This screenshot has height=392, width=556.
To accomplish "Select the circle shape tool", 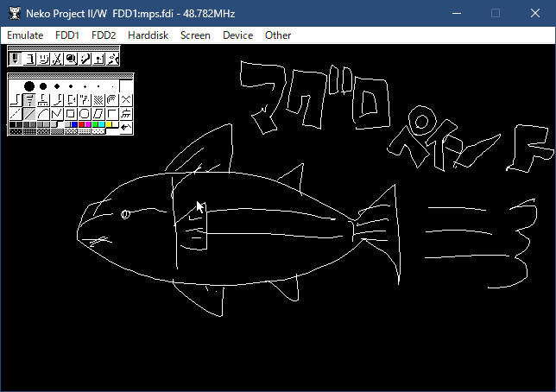I will (85, 113).
